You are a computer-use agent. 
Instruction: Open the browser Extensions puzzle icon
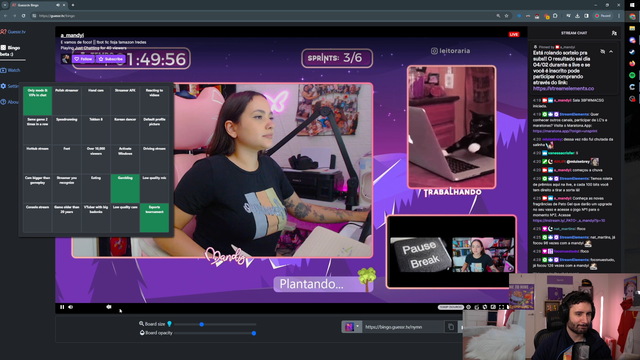(555, 16)
